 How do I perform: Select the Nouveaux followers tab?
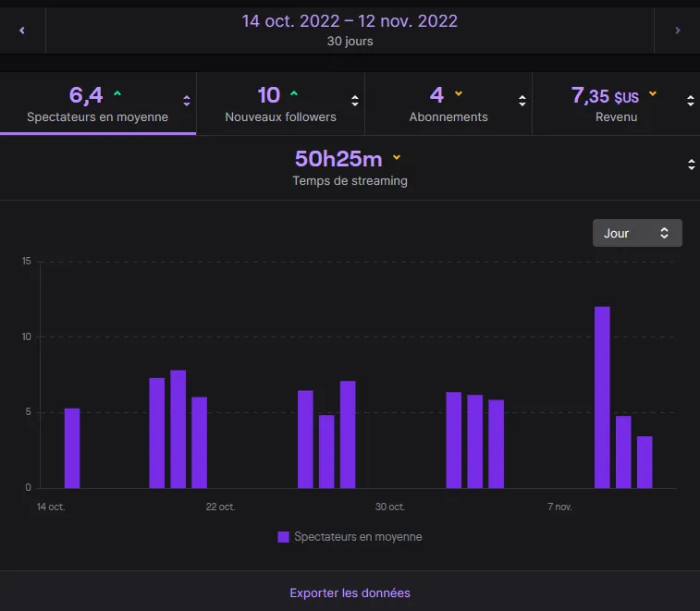pyautogui.click(x=280, y=104)
